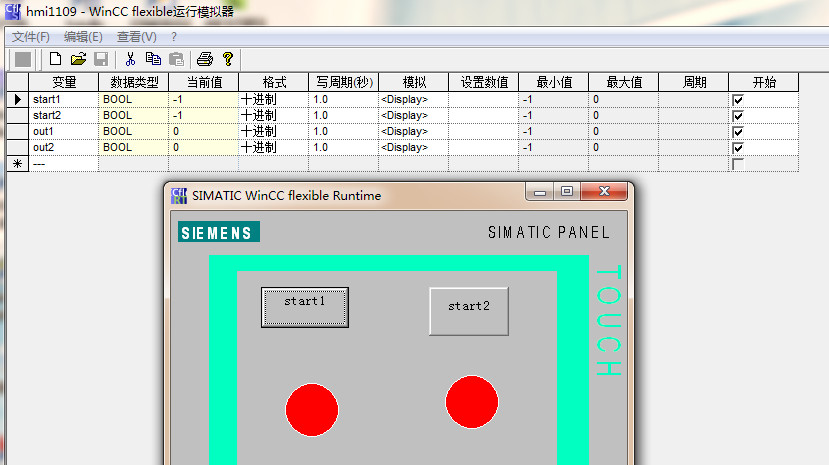Uncheck the start checkbox for out1
Viewport: 829px width, 465px height.
(x=738, y=132)
